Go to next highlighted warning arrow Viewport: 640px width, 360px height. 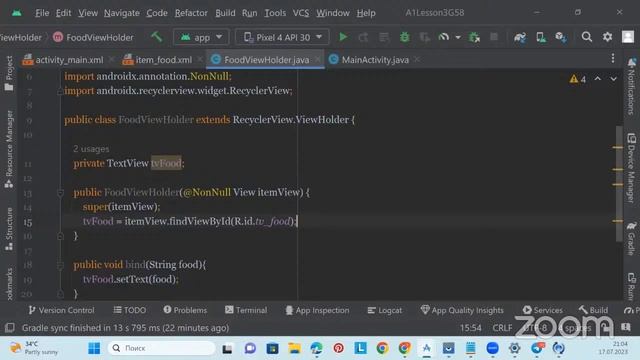point(613,78)
